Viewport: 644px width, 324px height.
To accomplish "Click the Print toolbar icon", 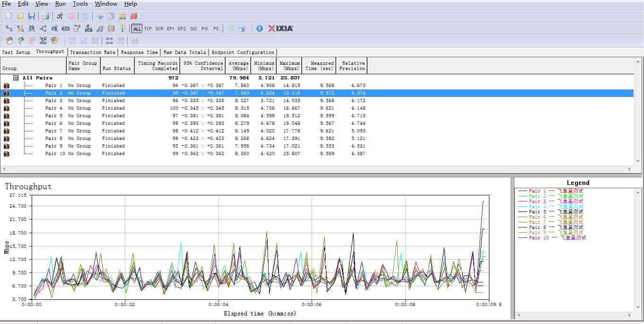I will (45, 16).
